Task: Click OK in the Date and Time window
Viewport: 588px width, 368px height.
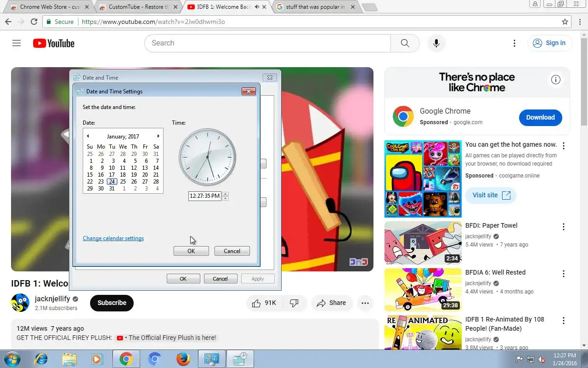Action: click(x=183, y=279)
